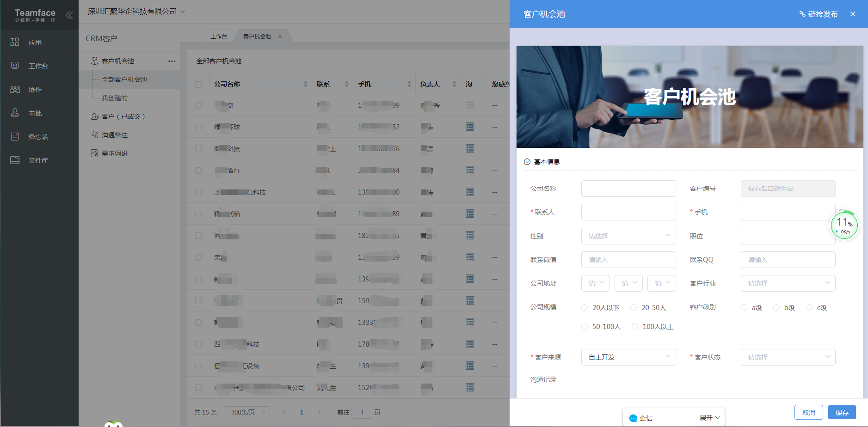Open the 备忘录 memo icon in the sidebar

coord(15,136)
